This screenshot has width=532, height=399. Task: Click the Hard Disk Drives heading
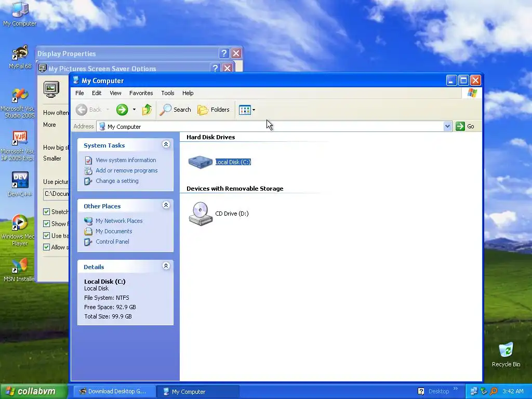[x=211, y=137]
